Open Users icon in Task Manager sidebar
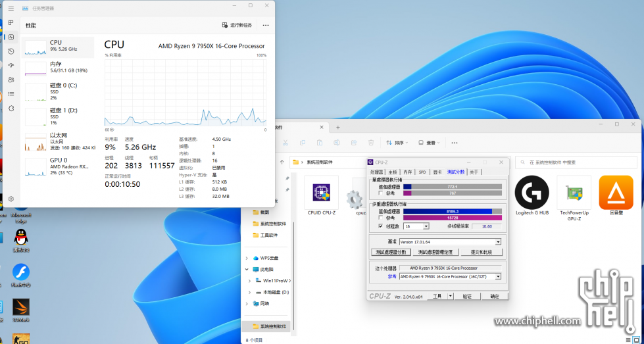 point(11,80)
